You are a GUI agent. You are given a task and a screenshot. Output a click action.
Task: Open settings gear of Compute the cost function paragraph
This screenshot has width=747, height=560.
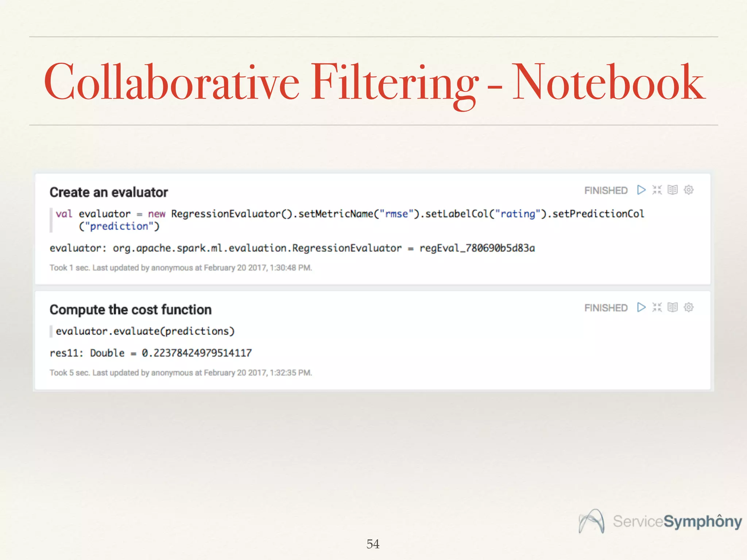pos(689,307)
